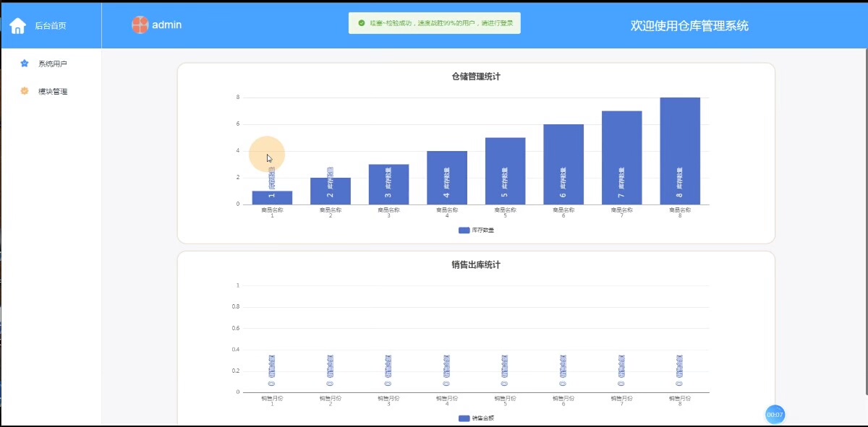
Task: Click the orange gear icon beside 模块管理
Action: [25, 91]
